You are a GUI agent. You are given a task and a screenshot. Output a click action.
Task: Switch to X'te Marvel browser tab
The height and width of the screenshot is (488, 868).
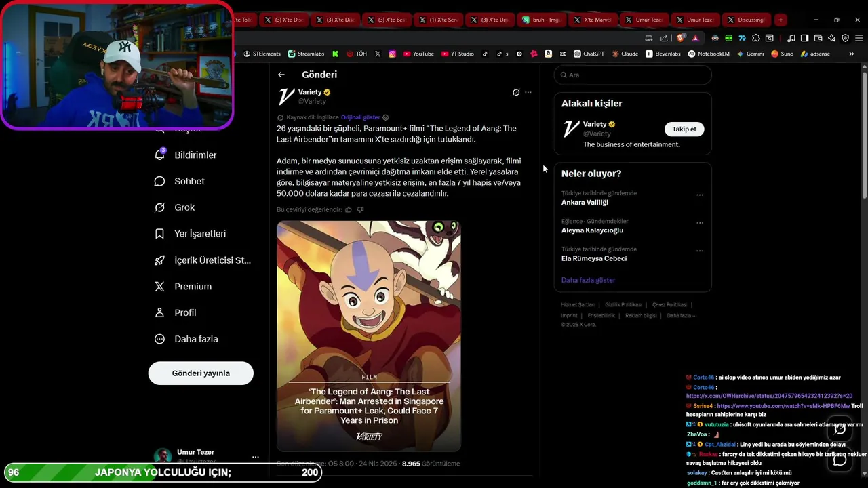[592, 20]
